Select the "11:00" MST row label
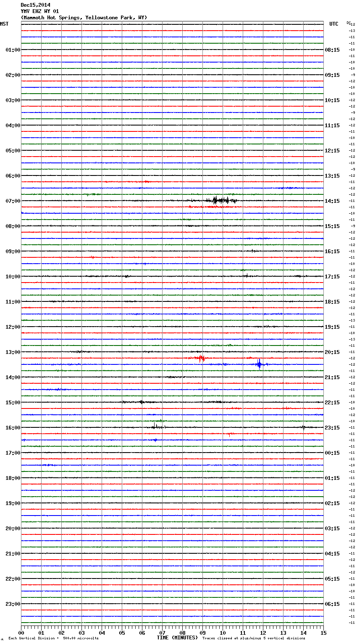Image resolution: width=357 pixels, height=644 pixels. click(13, 302)
